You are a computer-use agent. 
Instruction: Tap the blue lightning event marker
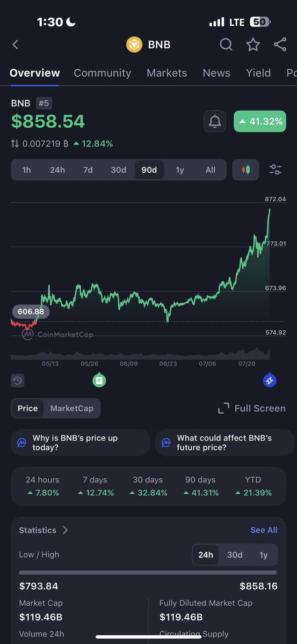(x=270, y=380)
